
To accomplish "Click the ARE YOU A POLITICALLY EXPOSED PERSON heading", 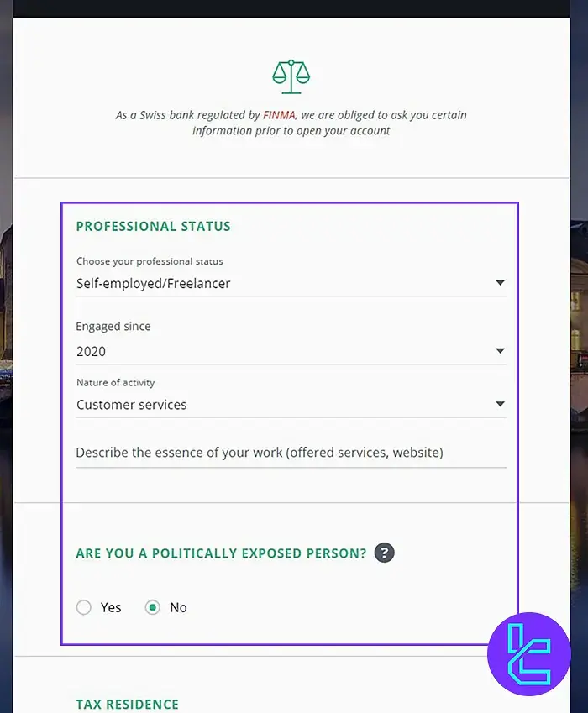I will click(218, 553).
